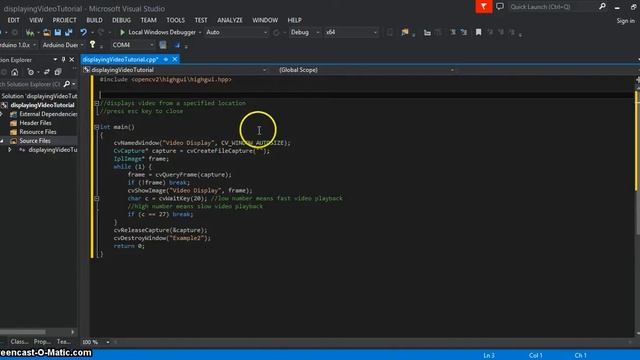Open the TEAM menu
640x360 pixels.
[148, 20]
